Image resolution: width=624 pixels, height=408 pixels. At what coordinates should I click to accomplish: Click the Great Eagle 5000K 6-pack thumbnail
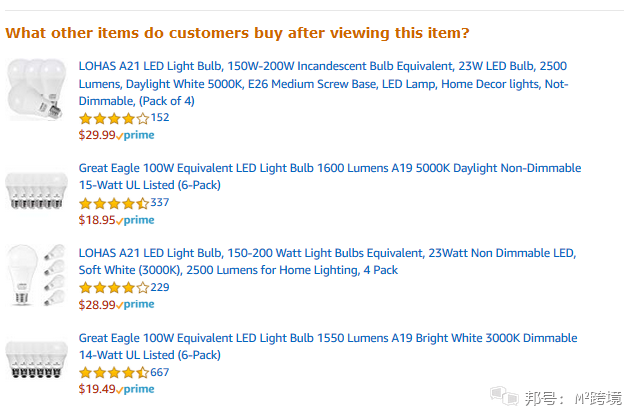pyautogui.click(x=36, y=190)
